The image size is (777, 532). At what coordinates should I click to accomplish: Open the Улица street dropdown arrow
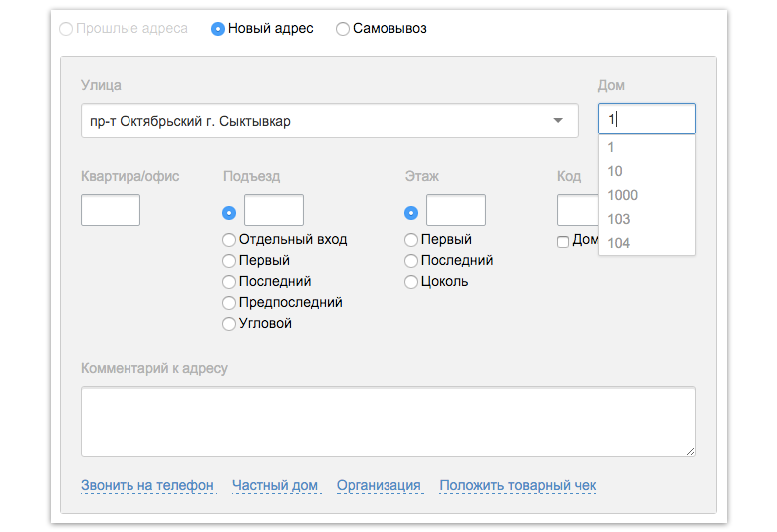[558, 120]
